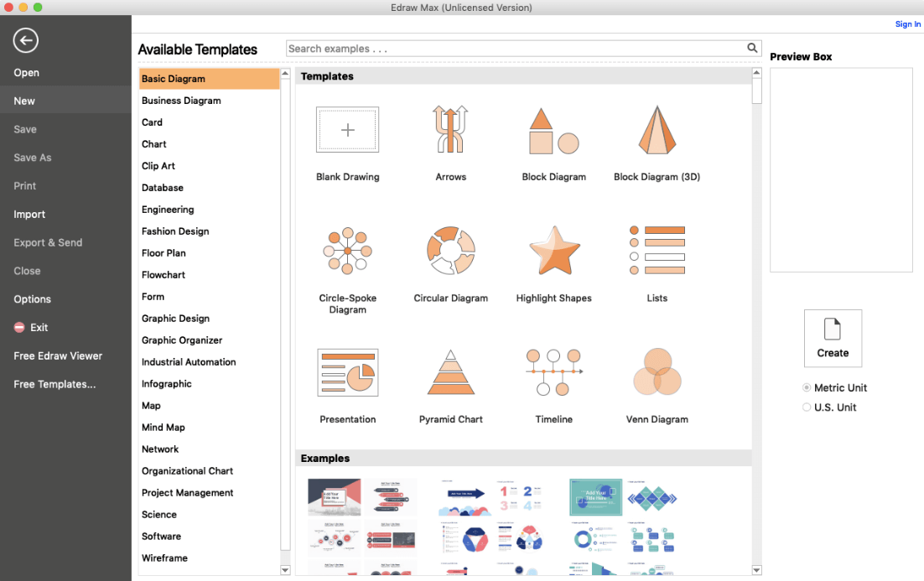Select the Venn Diagram template icon
The image size is (924, 581).
point(657,371)
